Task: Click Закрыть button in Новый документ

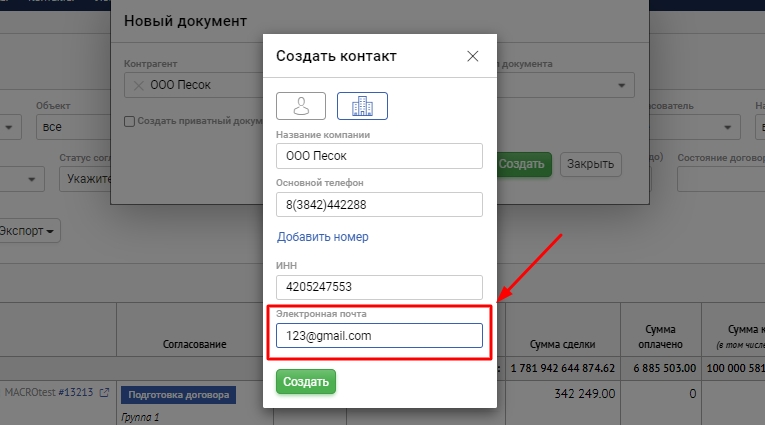Action: pyautogui.click(x=590, y=164)
